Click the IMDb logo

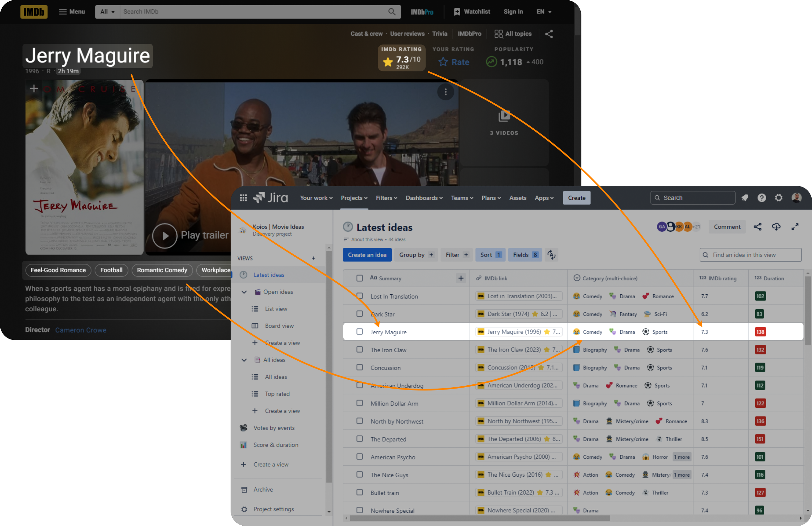[34, 12]
